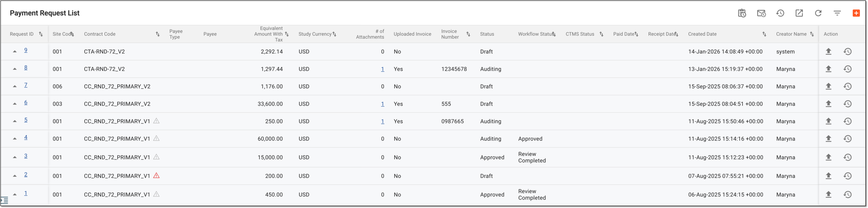Image resolution: width=868 pixels, height=208 pixels.
Task: Collapse row arrow for request 6
Action: pyautogui.click(x=15, y=103)
